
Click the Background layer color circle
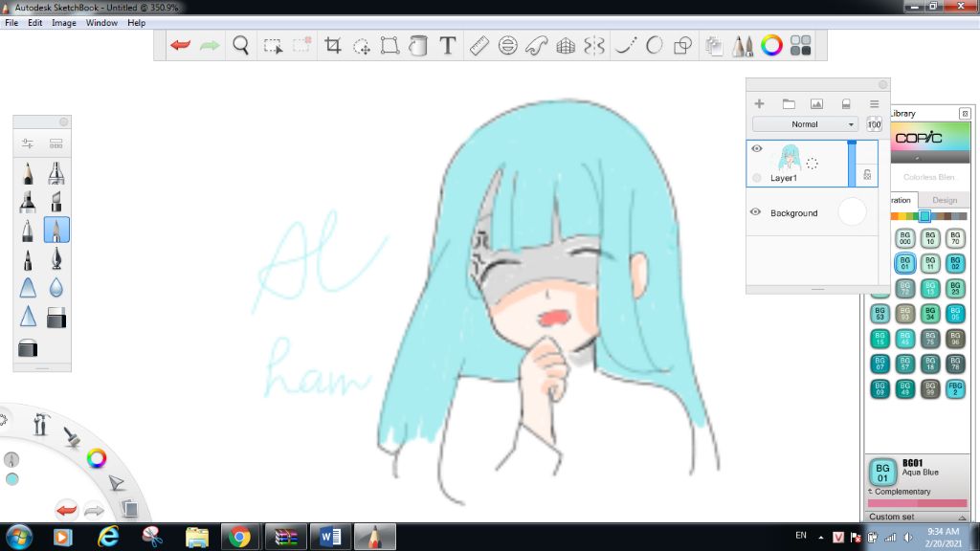pyautogui.click(x=852, y=211)
